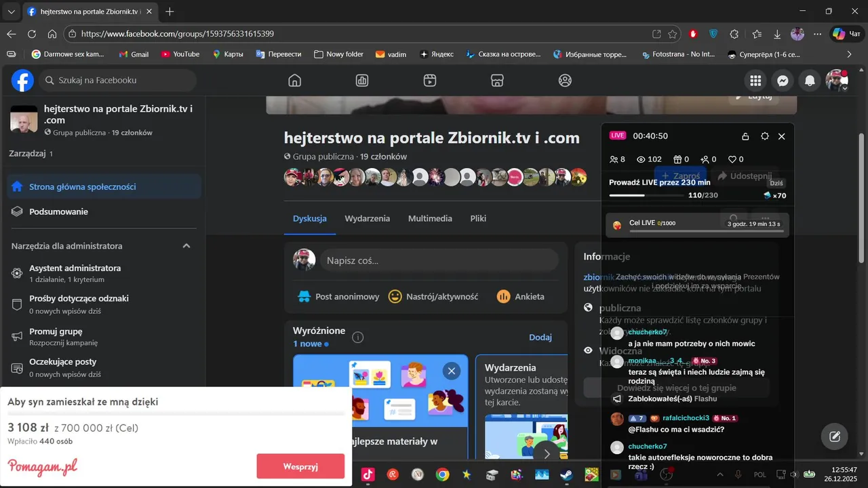This screenshot has height=488, width=868.
Task: Show hidden system tray icons
Action: [x=720, y=474]
